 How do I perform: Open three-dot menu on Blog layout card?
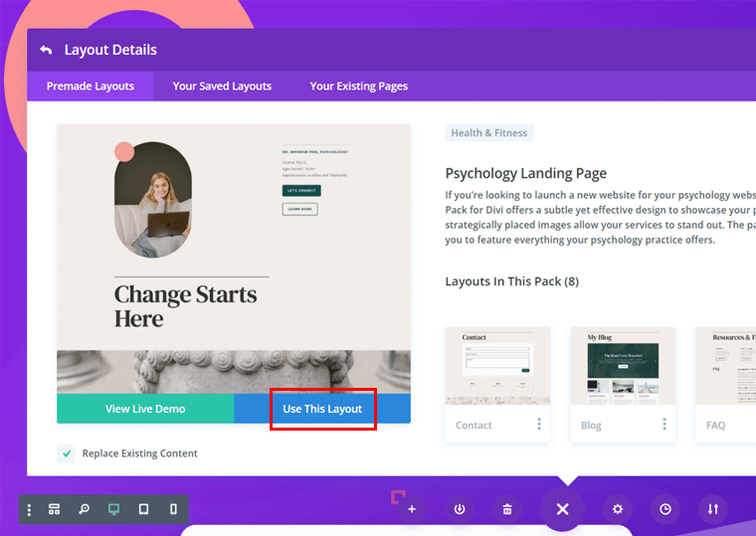[664, 425]
